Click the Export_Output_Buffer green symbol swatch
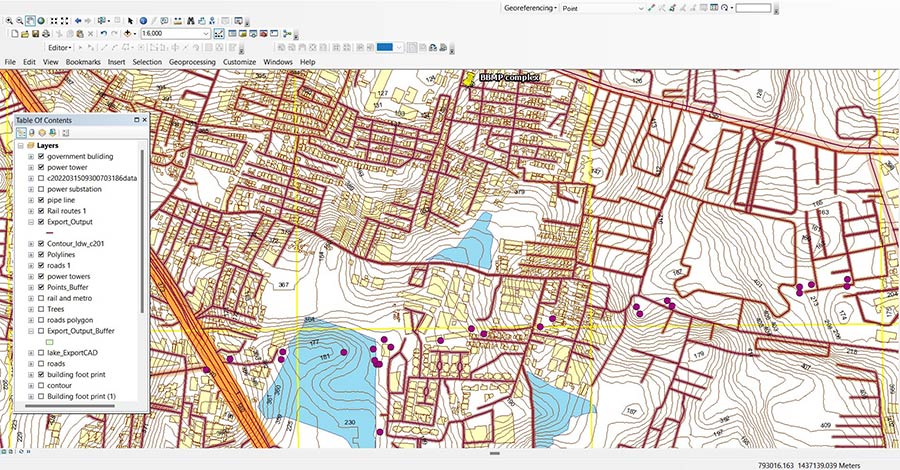 click(x=50, y=341)
